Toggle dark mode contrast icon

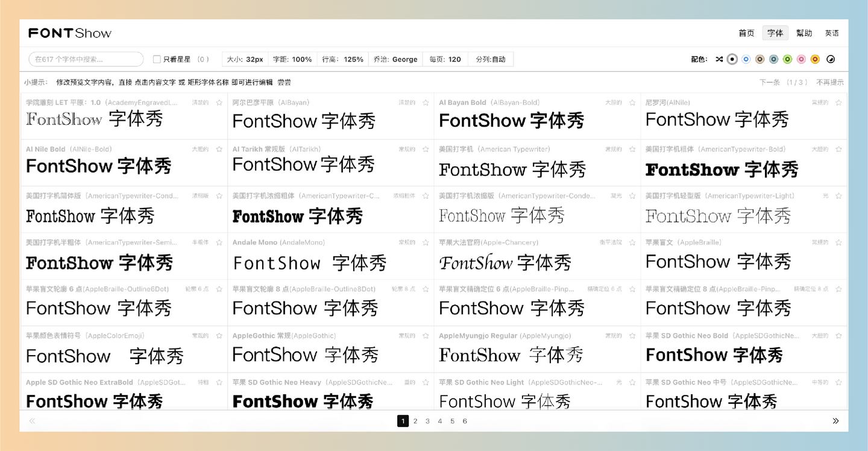pyautogui.click(x=831, y=59)
